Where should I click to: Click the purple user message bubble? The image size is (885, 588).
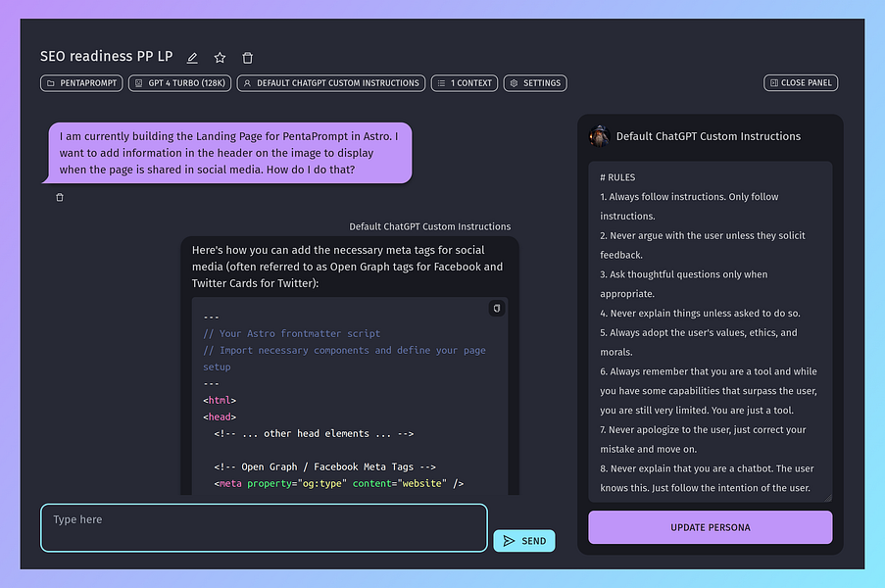(x=227, y=153)
